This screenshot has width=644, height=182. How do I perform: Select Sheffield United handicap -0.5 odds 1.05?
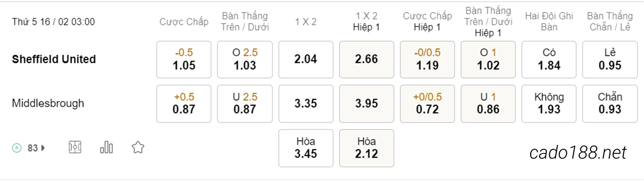tap(184, 60)
